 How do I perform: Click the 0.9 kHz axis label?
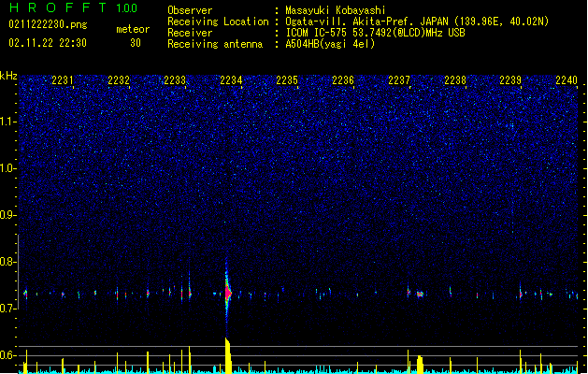[x=7, y=215]
